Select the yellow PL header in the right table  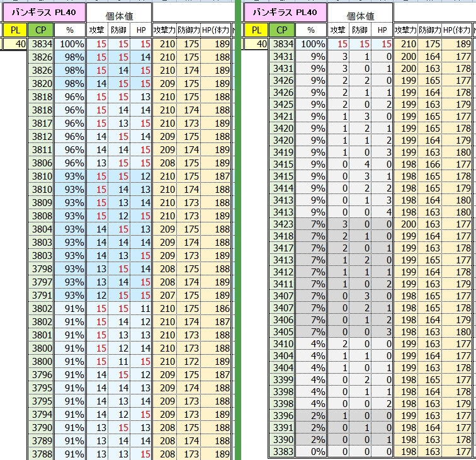256,30
